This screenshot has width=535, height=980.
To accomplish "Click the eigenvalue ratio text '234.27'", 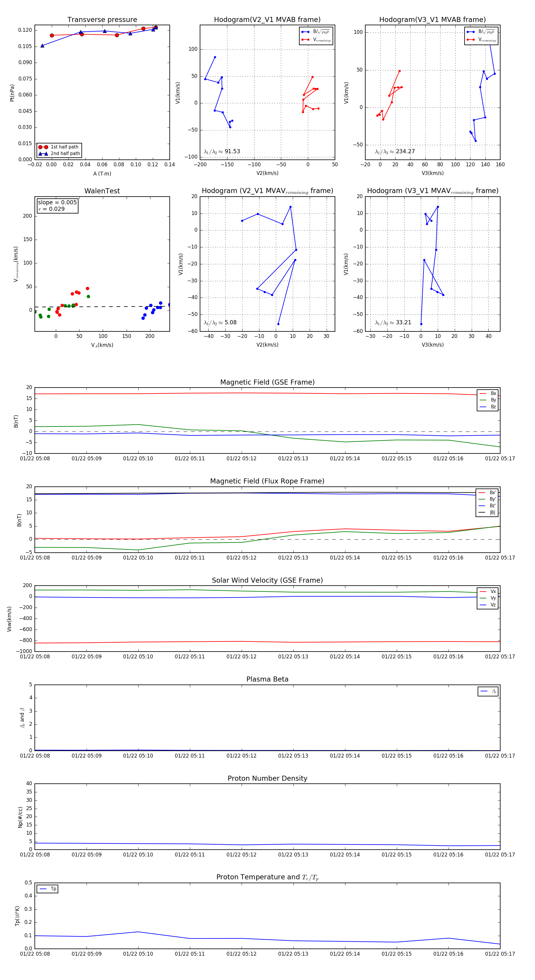I will click(x=405, y=151).
